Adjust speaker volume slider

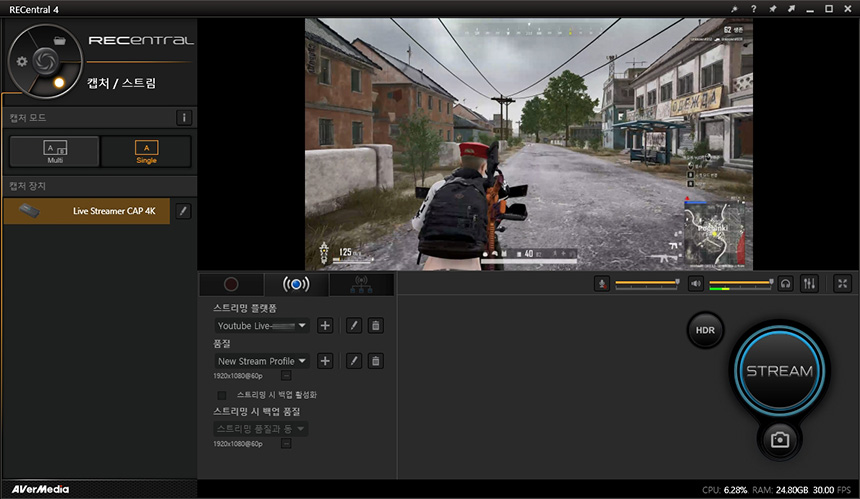[x=741, y=283]
